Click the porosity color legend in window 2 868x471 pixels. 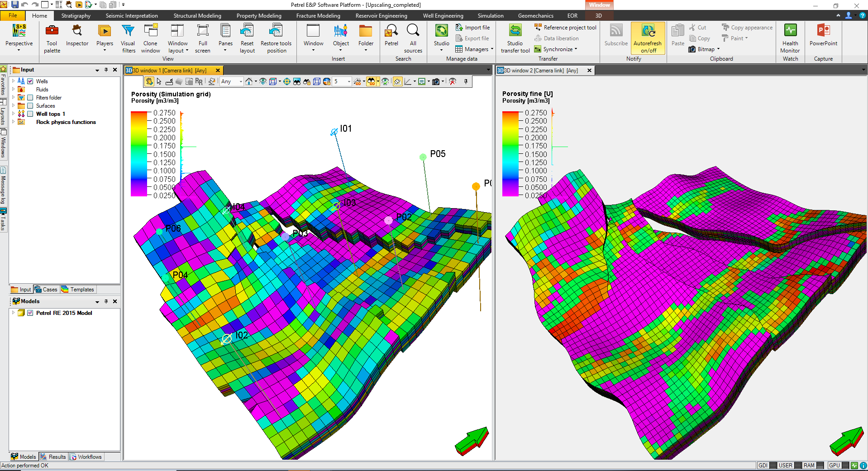pos(510,154)
